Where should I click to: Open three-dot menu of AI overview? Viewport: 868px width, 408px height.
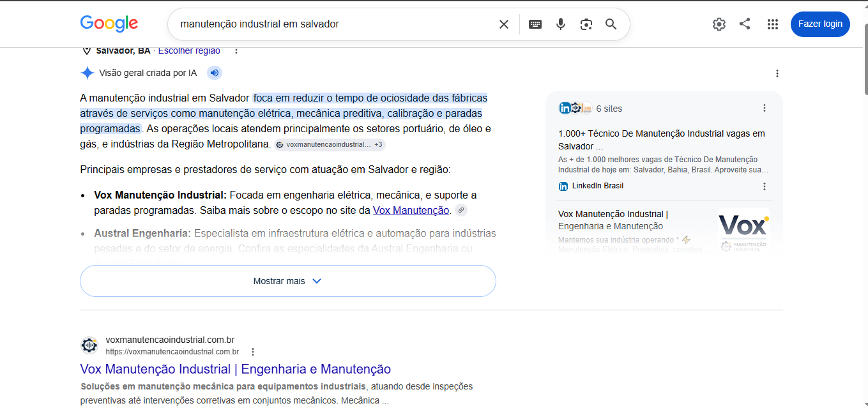[777, 73]
